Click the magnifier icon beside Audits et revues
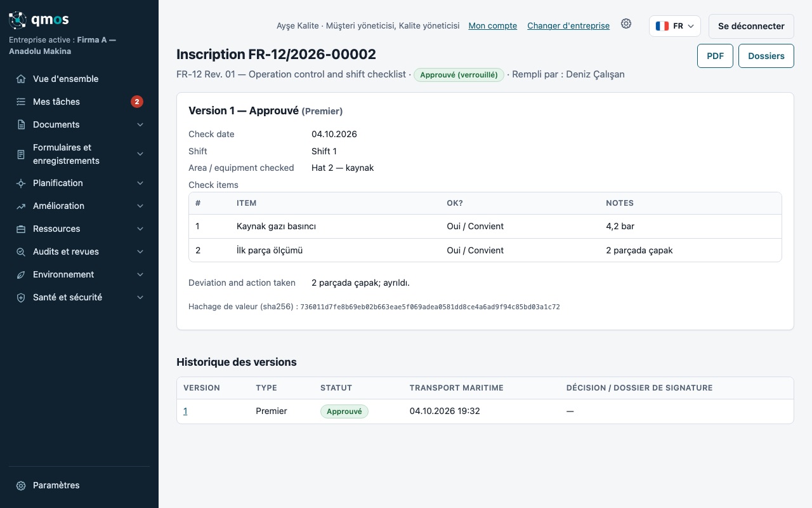The width and height of the screenshot is (812, 508). click(21, 251)
